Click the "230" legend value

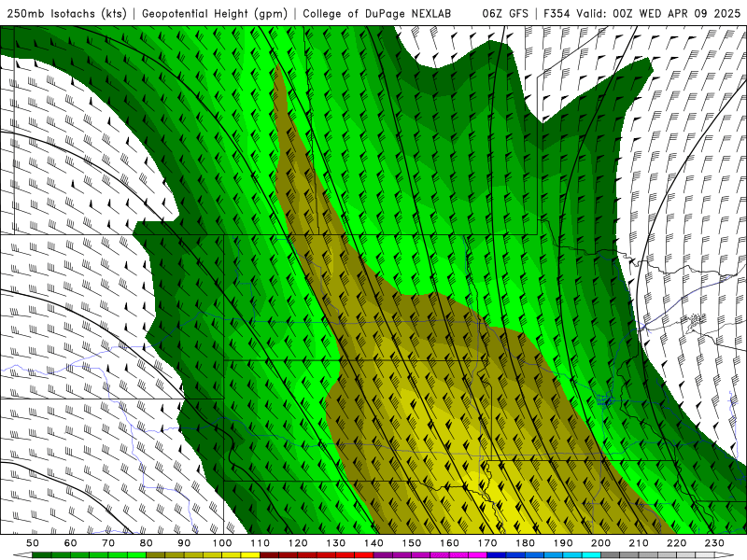(x=714, y=543)
